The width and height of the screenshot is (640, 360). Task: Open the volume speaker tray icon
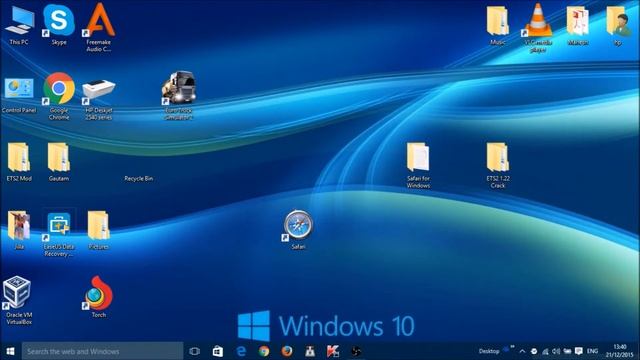(556, 351)
